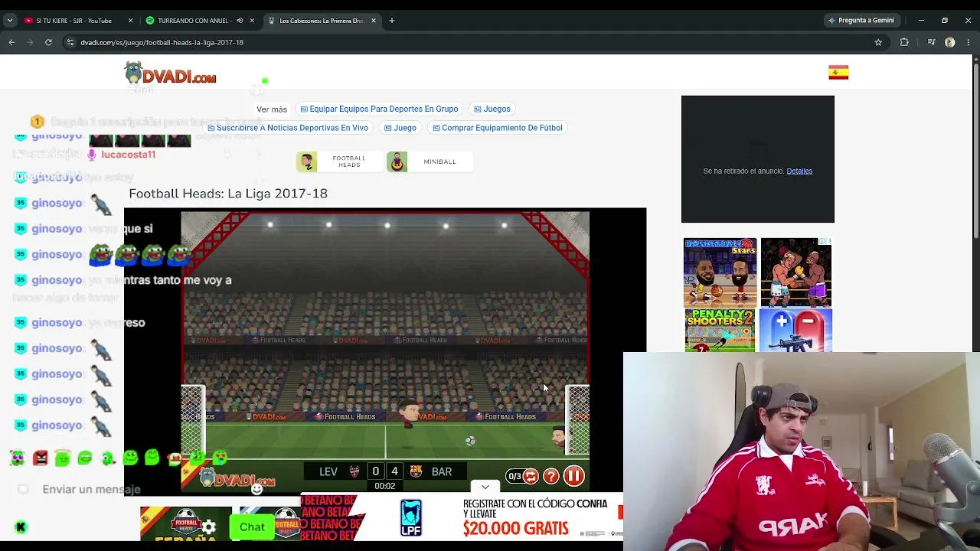Open the blue sniper rifle game thumbnail

796,331
